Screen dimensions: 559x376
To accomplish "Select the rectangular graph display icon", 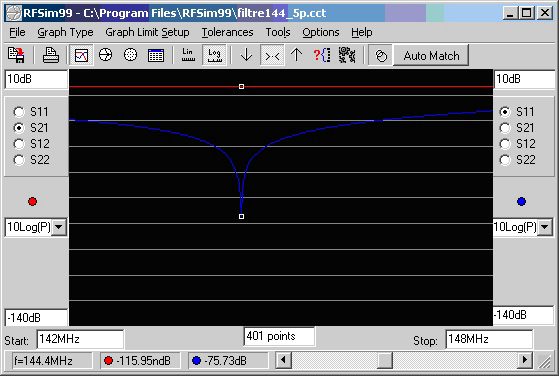I will pos(81,55).
